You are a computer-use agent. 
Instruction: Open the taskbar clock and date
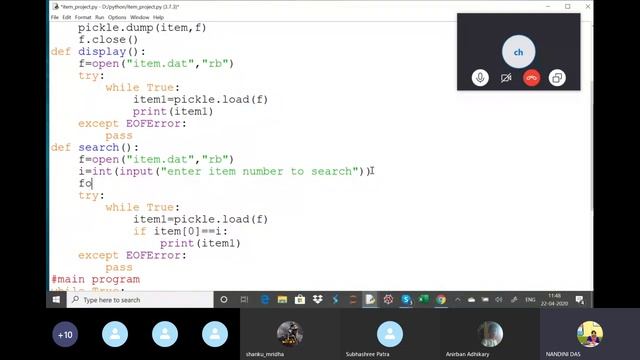(x=554, y=300)
